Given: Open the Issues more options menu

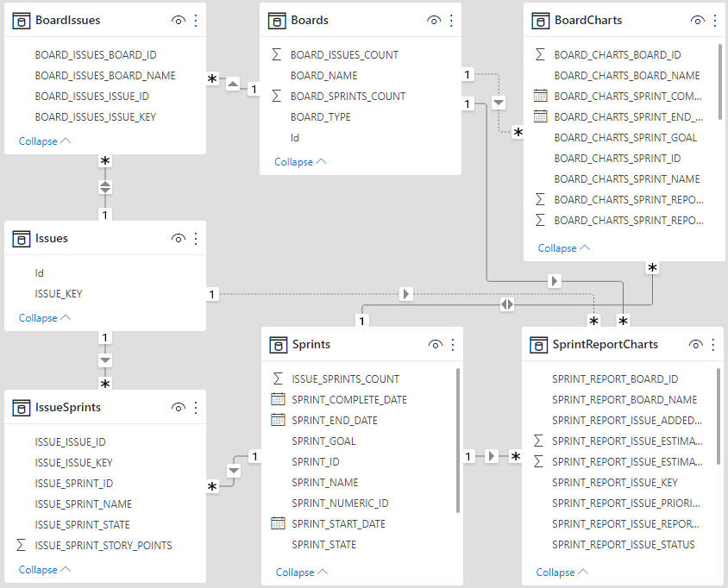Looking at the screenshot, I should (196, 239).
